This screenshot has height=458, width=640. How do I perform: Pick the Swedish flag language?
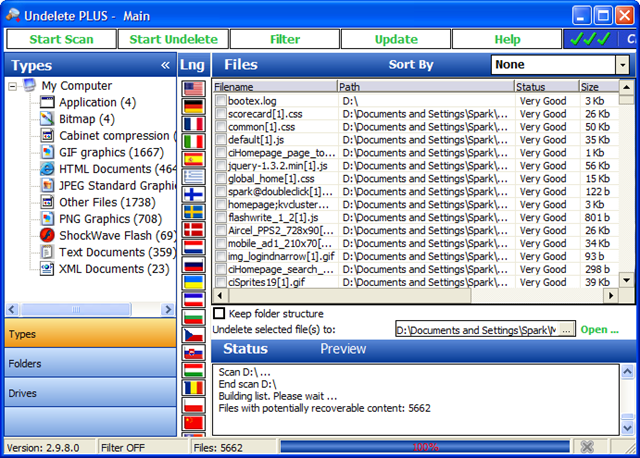click(193, 212)
